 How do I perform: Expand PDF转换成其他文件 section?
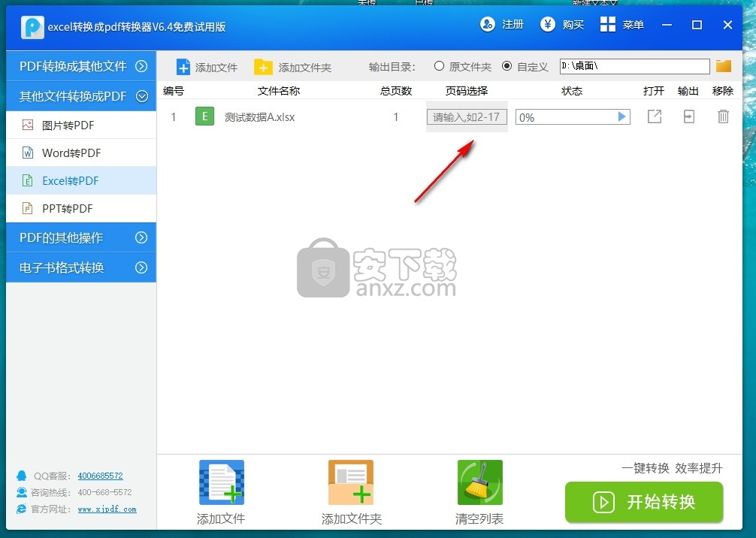point(81,66)
